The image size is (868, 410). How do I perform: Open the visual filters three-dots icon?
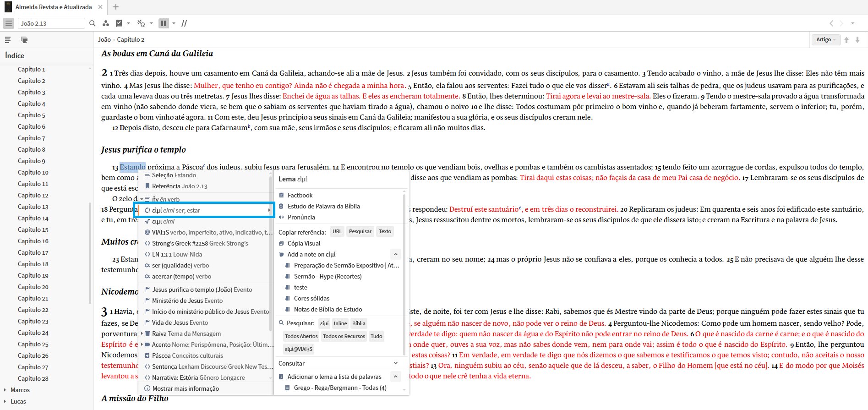[x=106, y=23]
